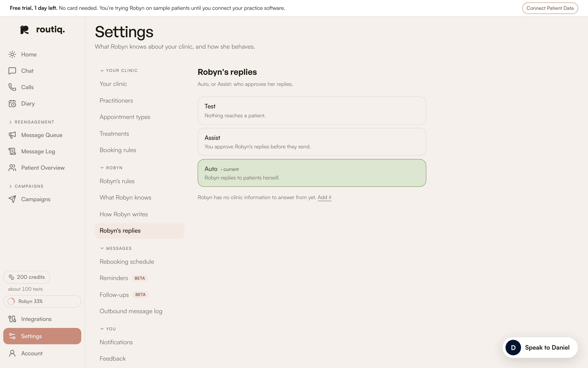588x368 pixels.
Task: Click the Account person icon
Action: tap(12, 353)
